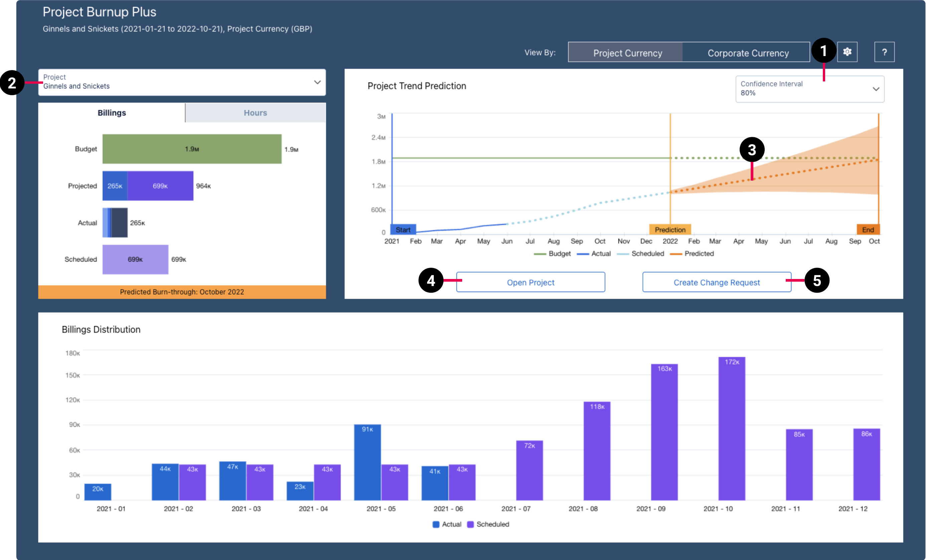This screenshot has width=926, height=560.
Task: Select Corporate Currency view
Action: 748,53
